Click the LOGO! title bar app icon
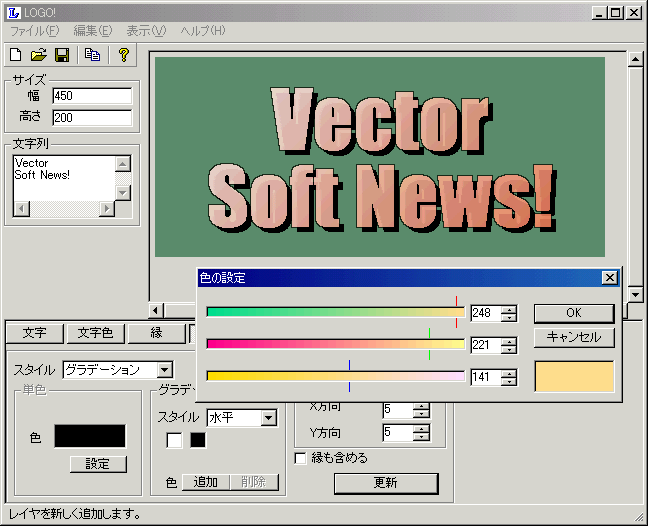The image size is (648, 526). click(x=14, y=13)
